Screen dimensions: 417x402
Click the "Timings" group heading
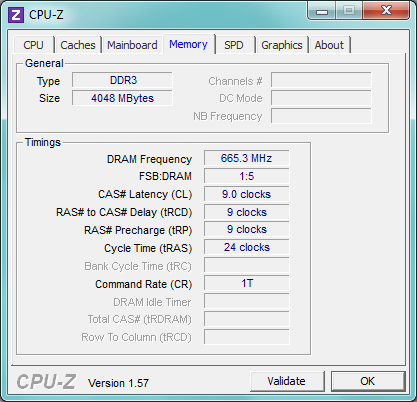[x=43, y=142]
